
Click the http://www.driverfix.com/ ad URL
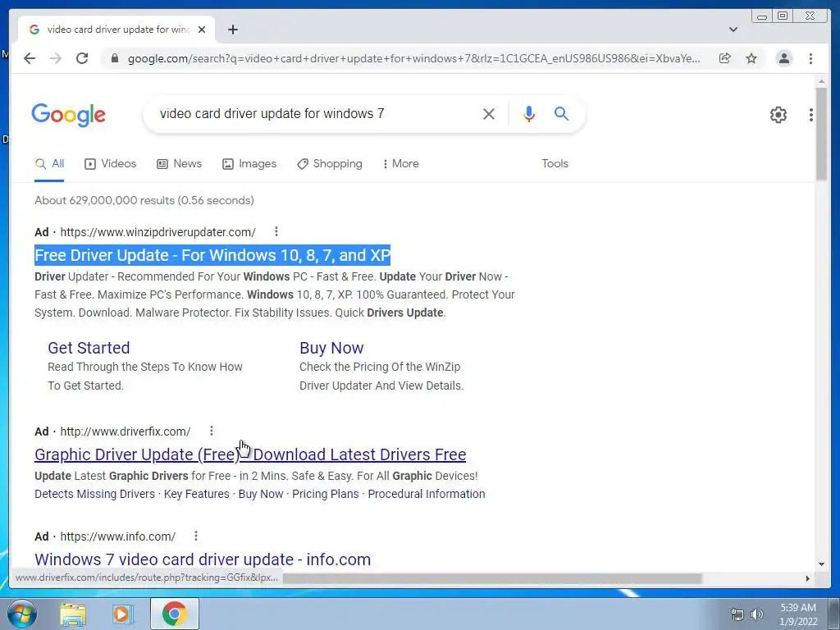(x=126, y=431)
